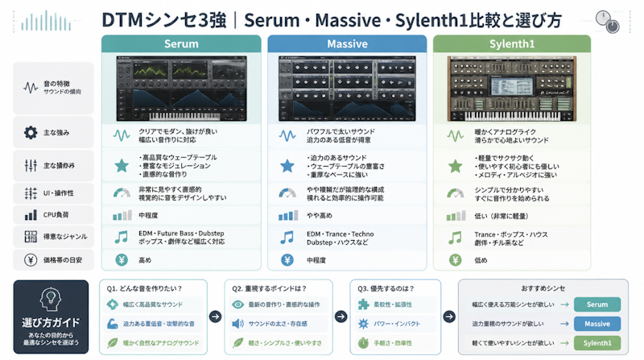This screenshot has height=360, width=644.
Task: Click the teal yen icon beside 高め
Action: coord(122,259)
